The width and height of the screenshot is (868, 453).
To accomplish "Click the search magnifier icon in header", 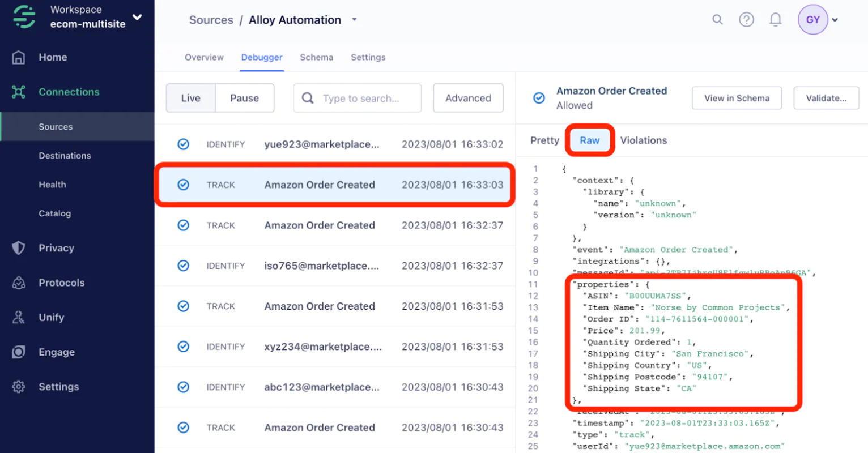I will (x=717, y=20).
